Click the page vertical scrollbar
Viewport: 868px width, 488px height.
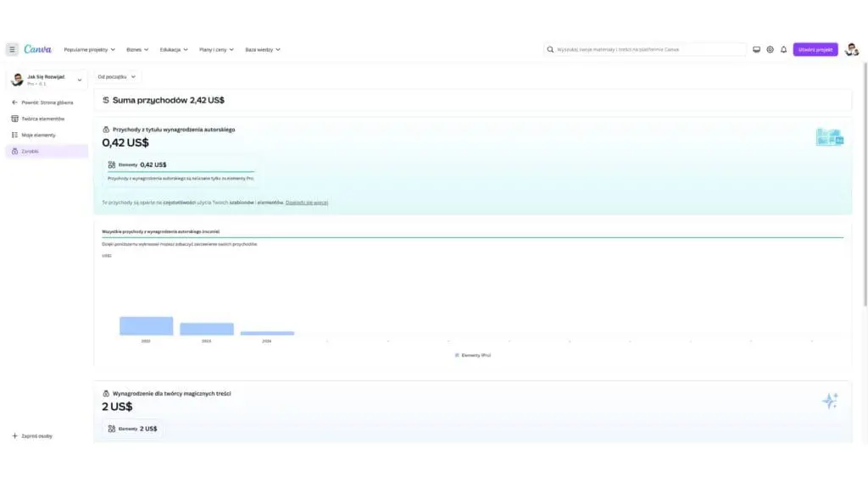point(865,185)
